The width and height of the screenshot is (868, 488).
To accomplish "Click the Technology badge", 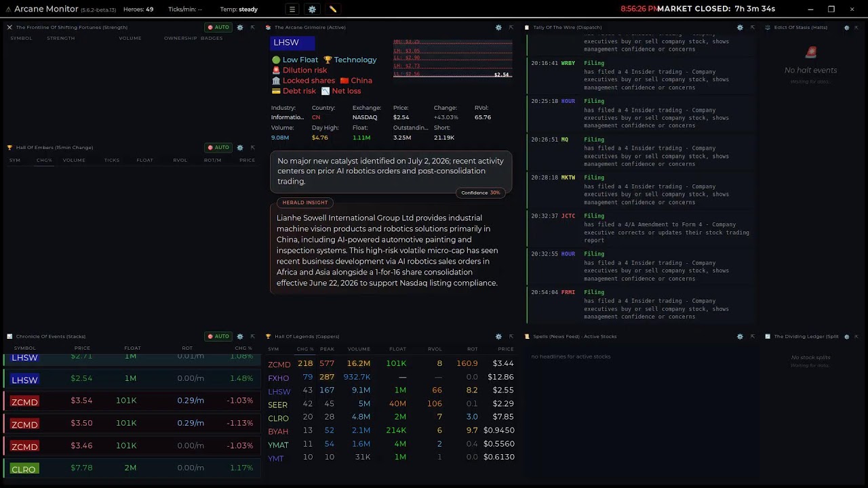I will pos(350,60).
